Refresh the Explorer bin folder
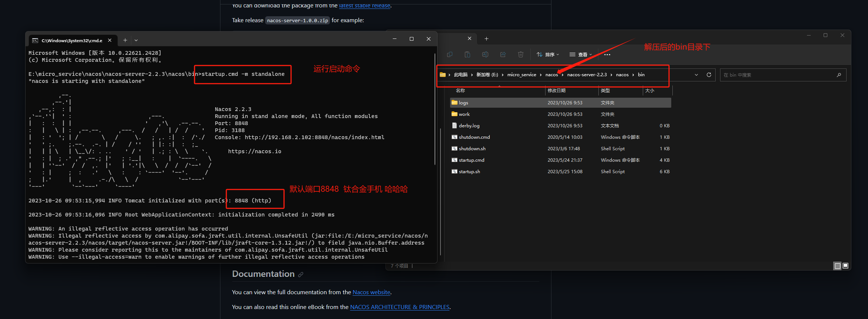868x319 pixels. coord(709,75)
